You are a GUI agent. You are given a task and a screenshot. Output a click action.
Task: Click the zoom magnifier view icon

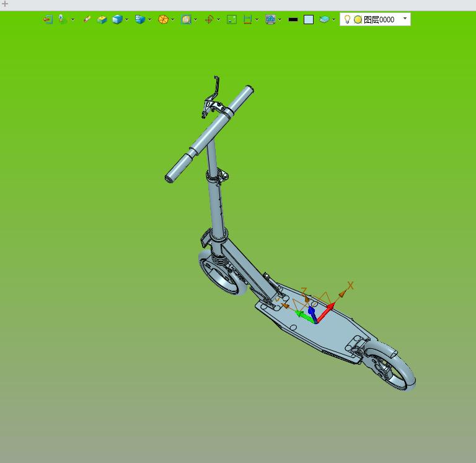pos(186,19)
